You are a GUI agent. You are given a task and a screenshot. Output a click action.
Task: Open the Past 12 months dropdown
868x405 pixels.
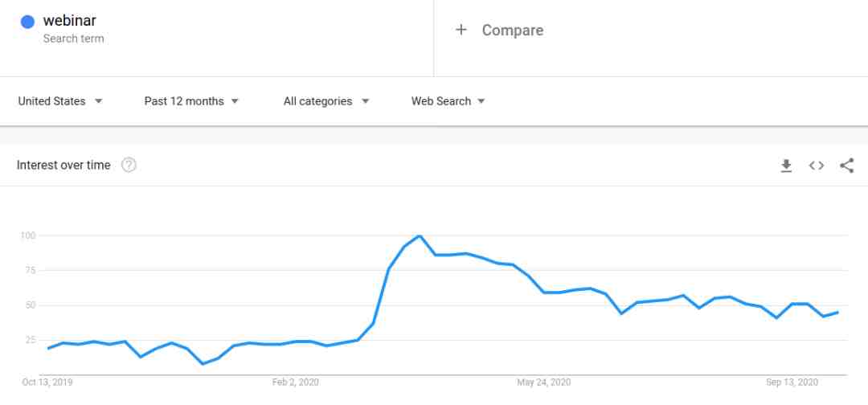[191, 101]
